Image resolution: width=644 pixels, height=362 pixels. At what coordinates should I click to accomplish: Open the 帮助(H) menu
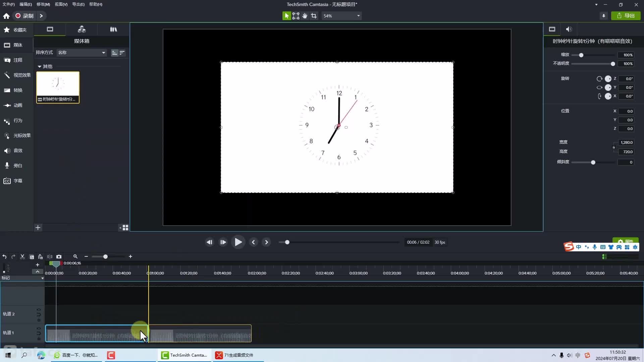pos(96,4)
